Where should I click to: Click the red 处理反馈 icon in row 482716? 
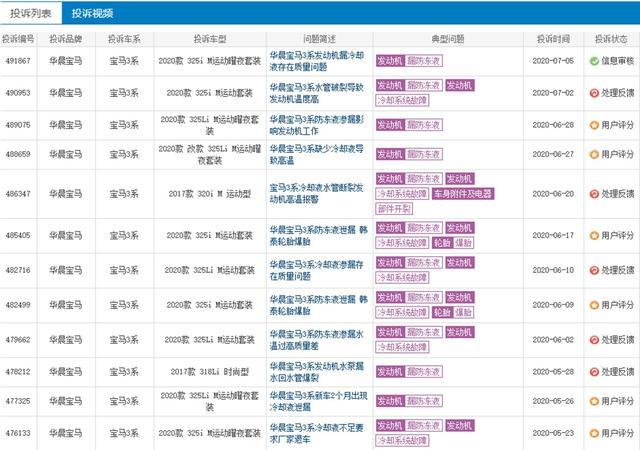pyautogui.click(x=594, y=270)
